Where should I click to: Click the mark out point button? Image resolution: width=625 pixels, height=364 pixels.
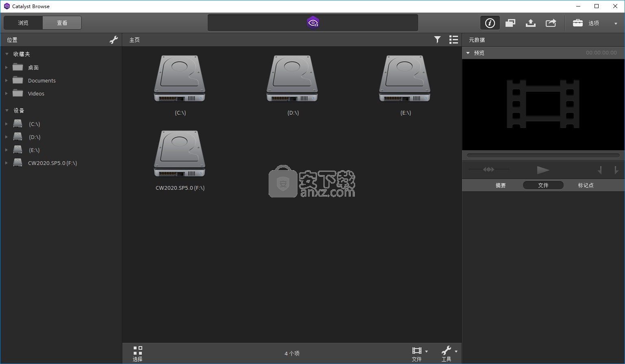pyautogui.click(x=616, y=170)
